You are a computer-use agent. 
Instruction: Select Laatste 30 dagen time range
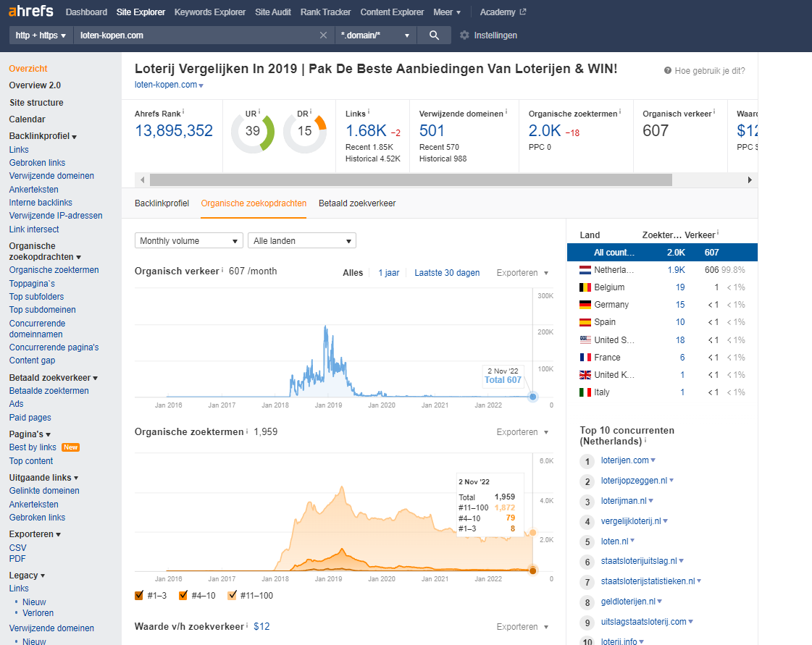(447, 273)
